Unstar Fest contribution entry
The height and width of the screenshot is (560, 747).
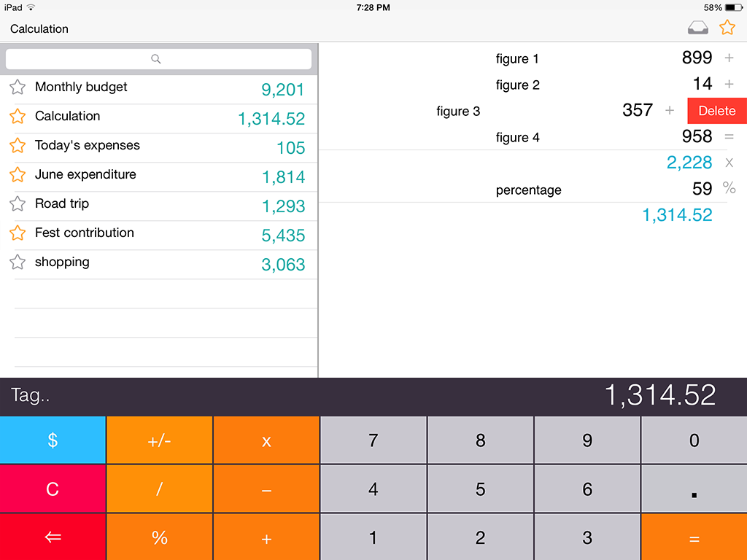point(18,233)
